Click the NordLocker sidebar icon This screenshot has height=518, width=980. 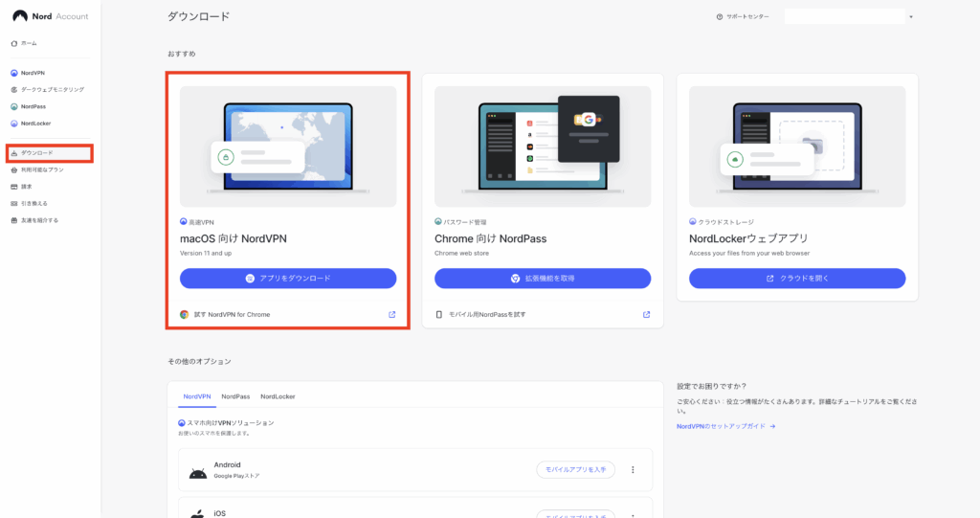point(13,124)
